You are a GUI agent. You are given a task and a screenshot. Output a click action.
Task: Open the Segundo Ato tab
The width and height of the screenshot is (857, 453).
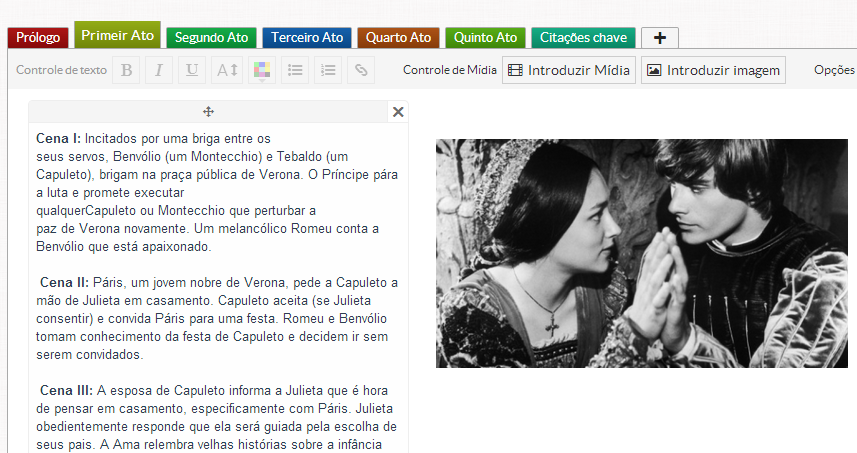click(211, 38)
